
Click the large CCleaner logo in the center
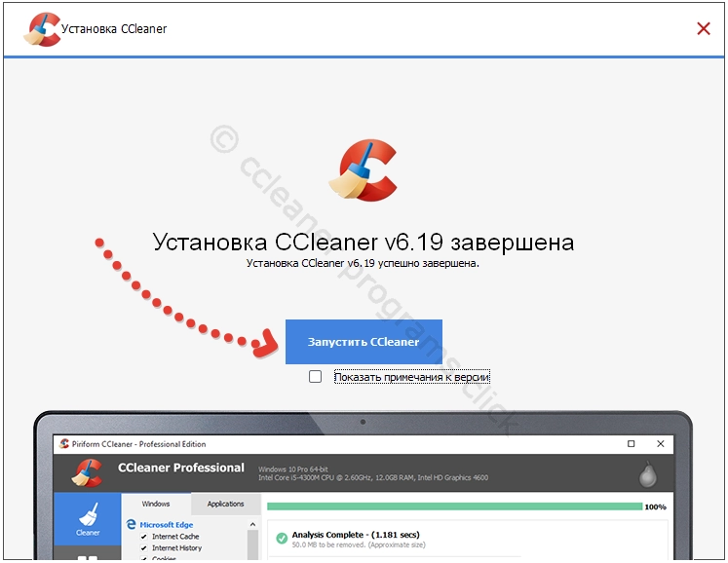pyautogui.click(x=364, y=171)
